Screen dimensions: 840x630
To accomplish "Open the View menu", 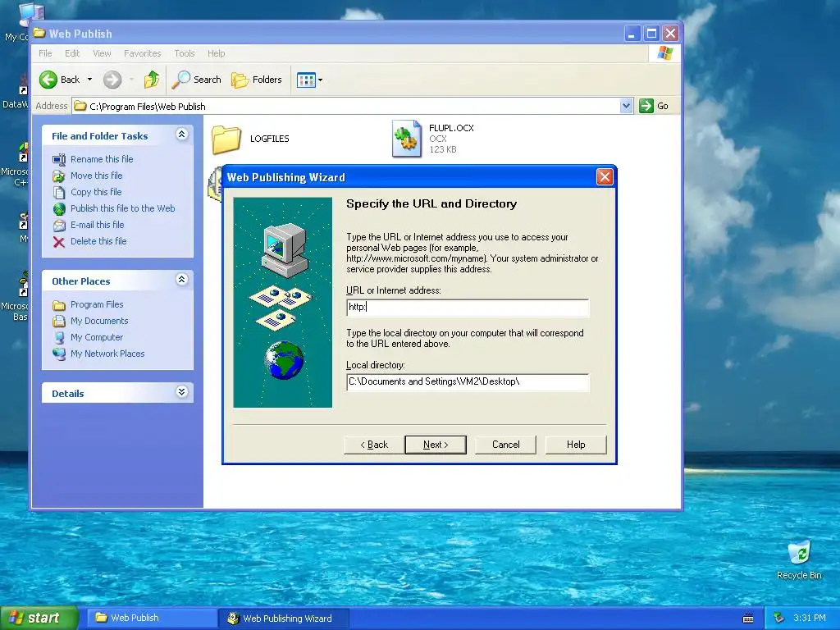I will tap(102, 53).
